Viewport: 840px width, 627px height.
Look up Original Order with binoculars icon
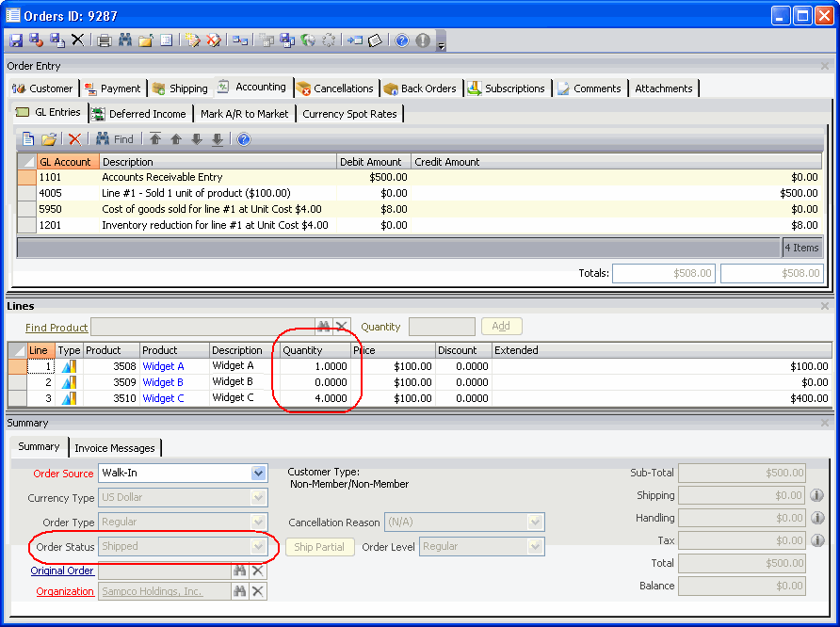239,571
